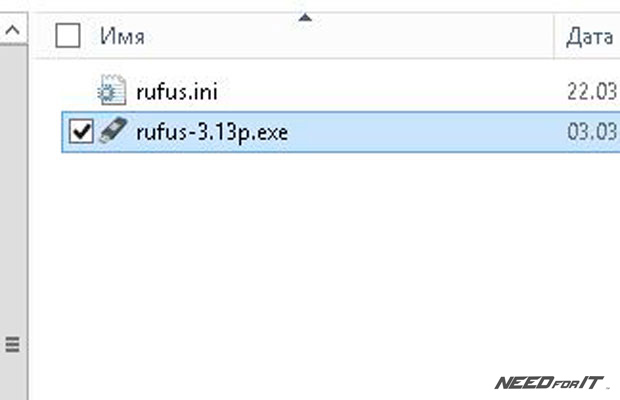Select the rufus-3.13p.exe file name
Image resolution: width=620 pixels, height=400 pixels.
[x=212, y=132]
